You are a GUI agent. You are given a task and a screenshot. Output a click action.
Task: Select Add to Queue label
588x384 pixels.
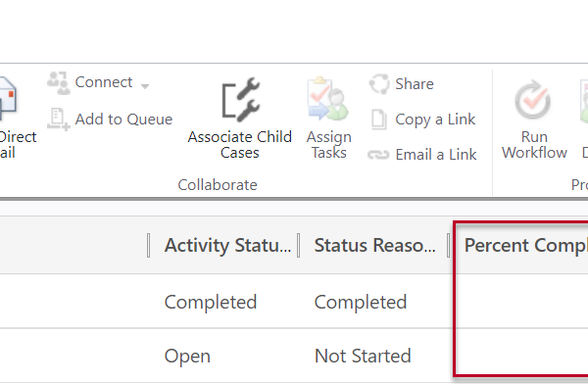point(123,120)
